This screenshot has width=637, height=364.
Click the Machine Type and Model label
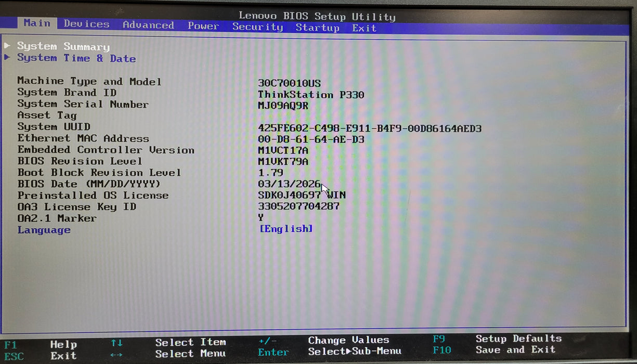[x=89, y=81]
